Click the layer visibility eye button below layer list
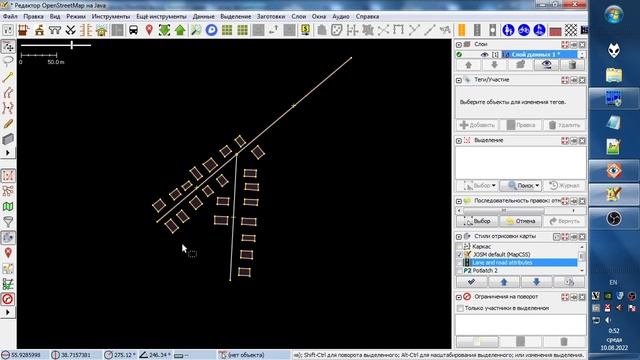640x360 pixels. click(x=546, y=65)
